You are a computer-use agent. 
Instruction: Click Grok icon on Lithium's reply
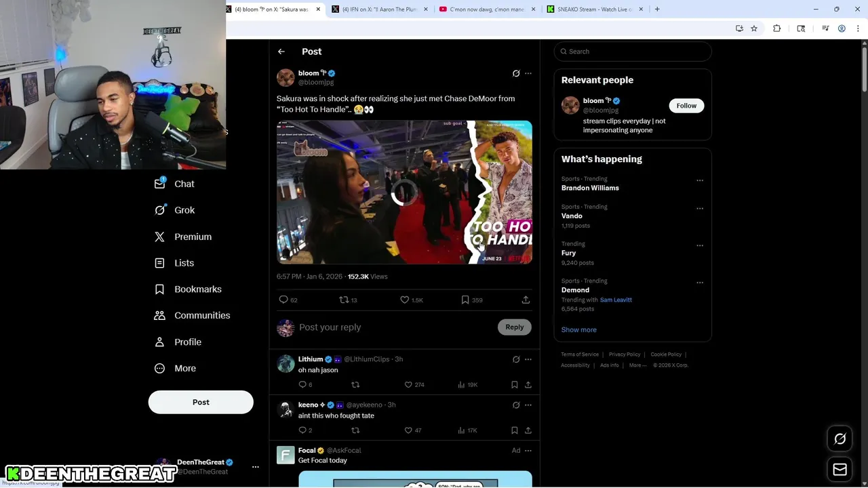coord(516,359)
